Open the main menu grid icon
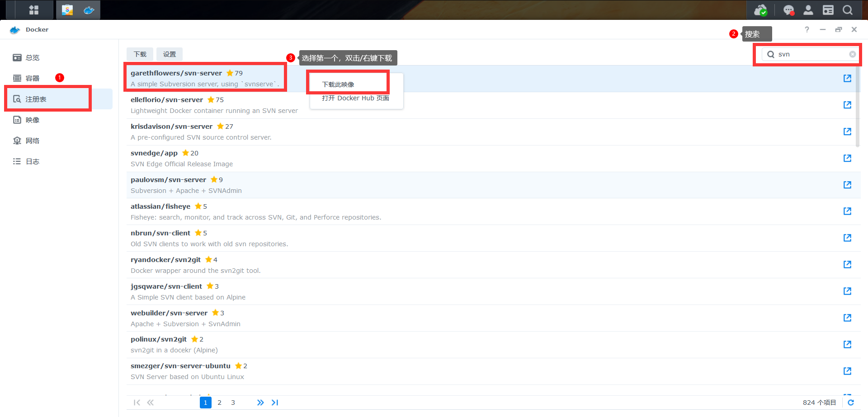Screen dimensions: 868x417 pyautogui.click(x=33, y=10)
